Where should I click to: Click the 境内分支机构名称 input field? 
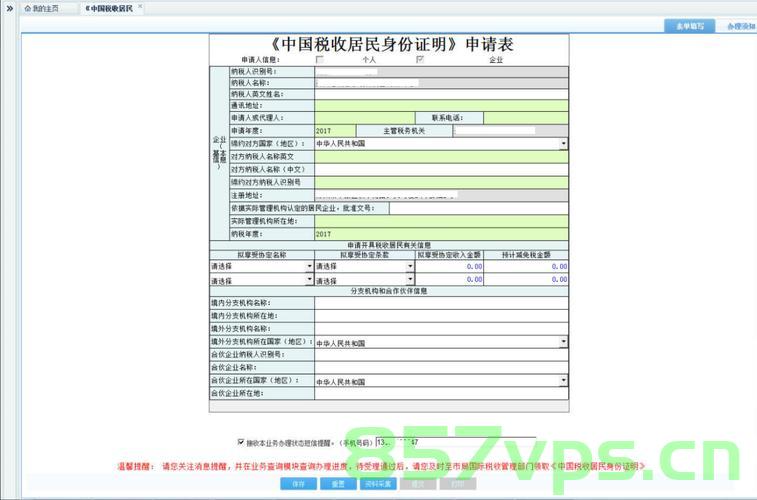441,303
